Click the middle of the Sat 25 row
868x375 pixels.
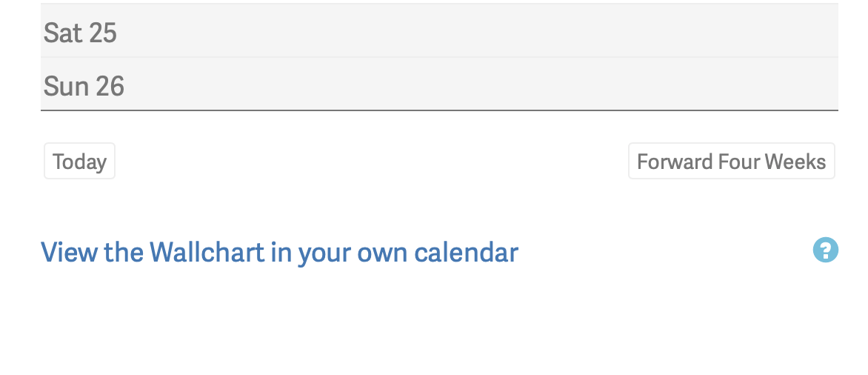pyautogui.click(x=439, y=33)
